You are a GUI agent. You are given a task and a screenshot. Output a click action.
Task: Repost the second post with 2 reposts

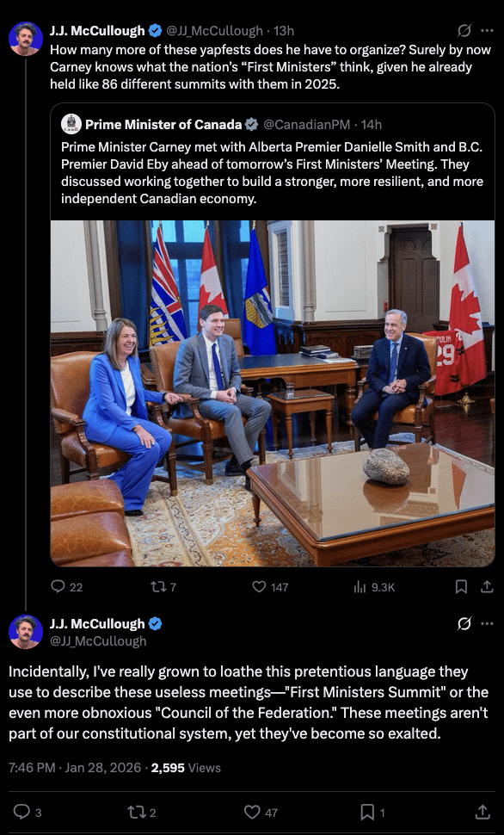[x=135, y=812]
